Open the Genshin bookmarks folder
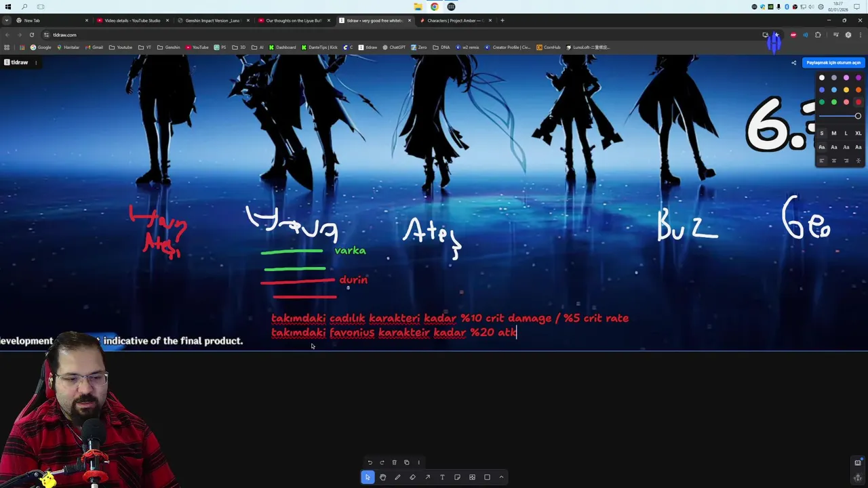 (169, 47)
